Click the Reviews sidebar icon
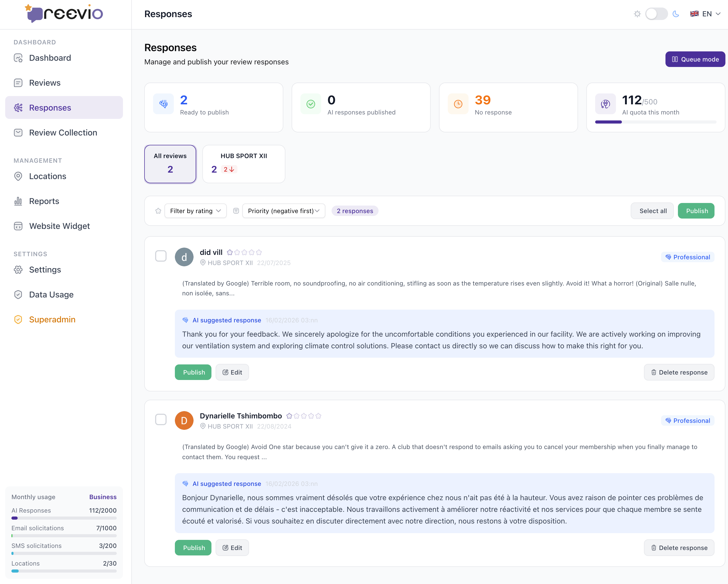Viewport: 728px width, 584px height. pos(18,83)
